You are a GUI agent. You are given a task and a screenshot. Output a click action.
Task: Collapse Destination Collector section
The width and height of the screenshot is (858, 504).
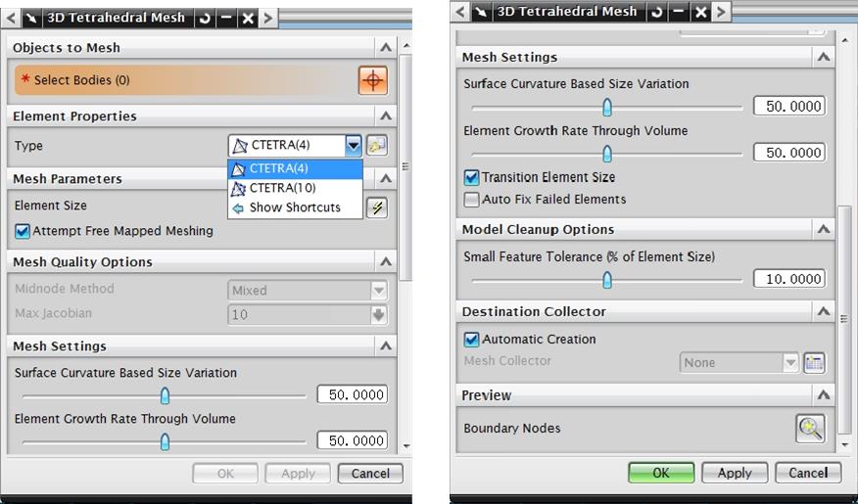point(824,311)
